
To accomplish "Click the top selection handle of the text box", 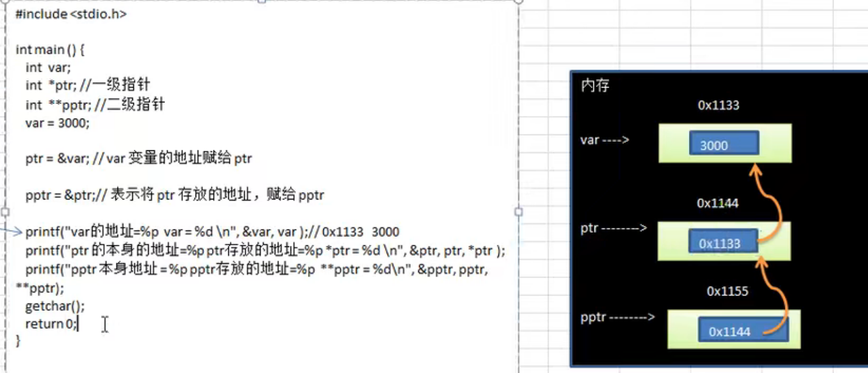I will pyautogui.click(x=261, y=3).
